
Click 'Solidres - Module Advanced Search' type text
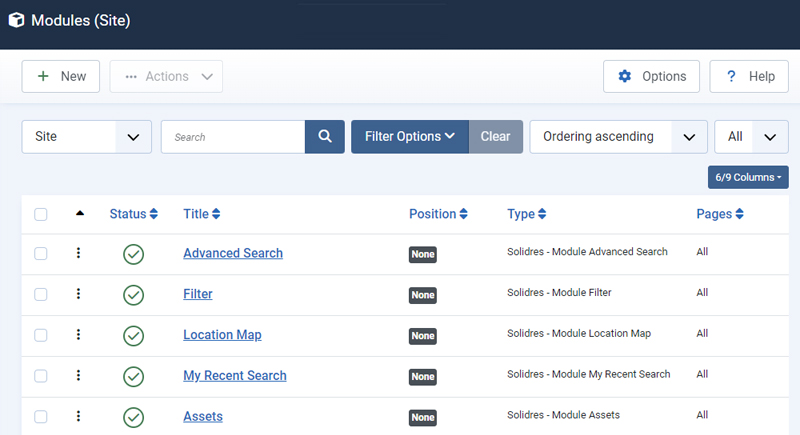pyautogui.click(x=587, y=251)
